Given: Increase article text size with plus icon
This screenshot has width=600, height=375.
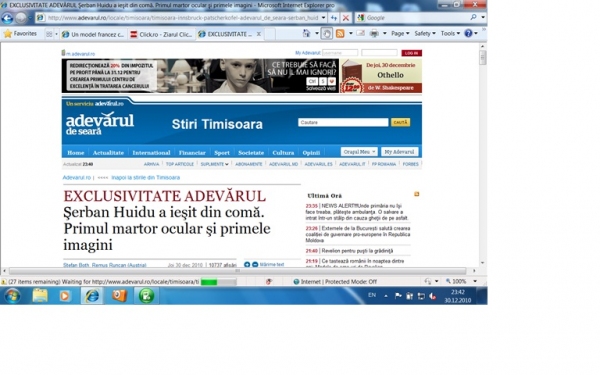Looking at the screenshot, I should click(x=247, y=264).
